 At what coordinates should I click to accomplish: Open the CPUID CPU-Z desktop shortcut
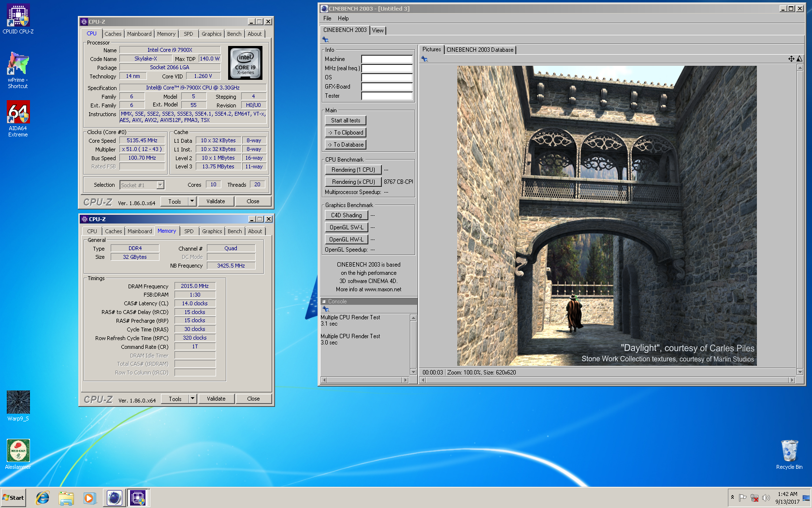click(18, 19)
